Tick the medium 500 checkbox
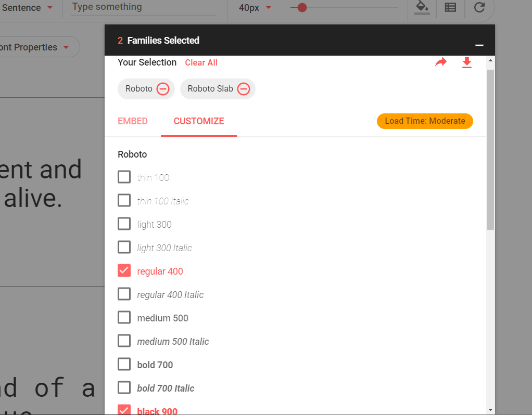This screenshot has width=532, height=415. click(x=124, y=317)
